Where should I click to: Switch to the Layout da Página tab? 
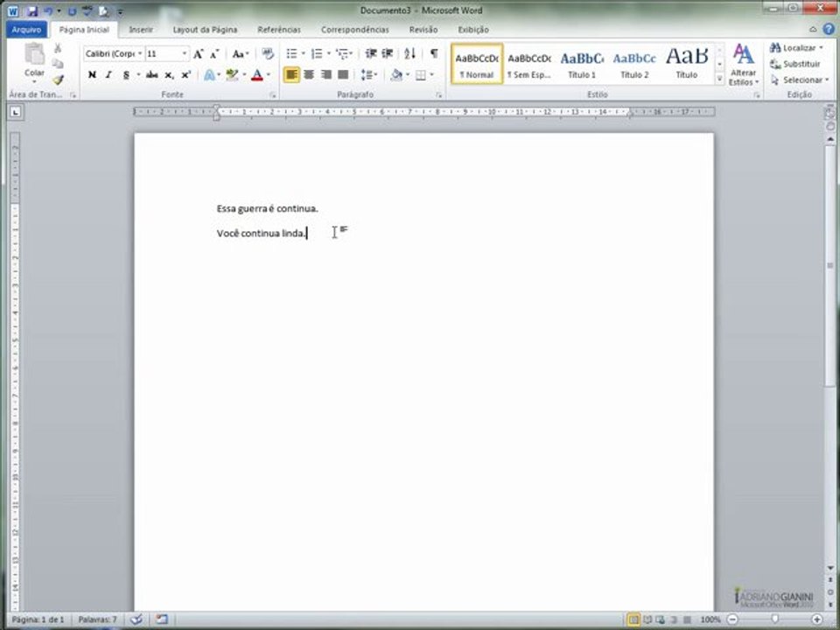click(x=205, y=30)
